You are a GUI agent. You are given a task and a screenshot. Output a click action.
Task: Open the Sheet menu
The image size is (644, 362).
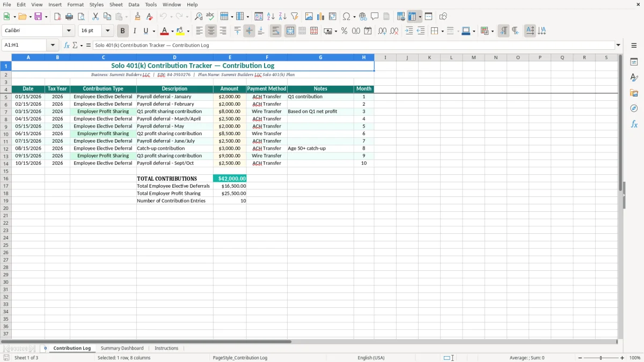click(116, 4)
